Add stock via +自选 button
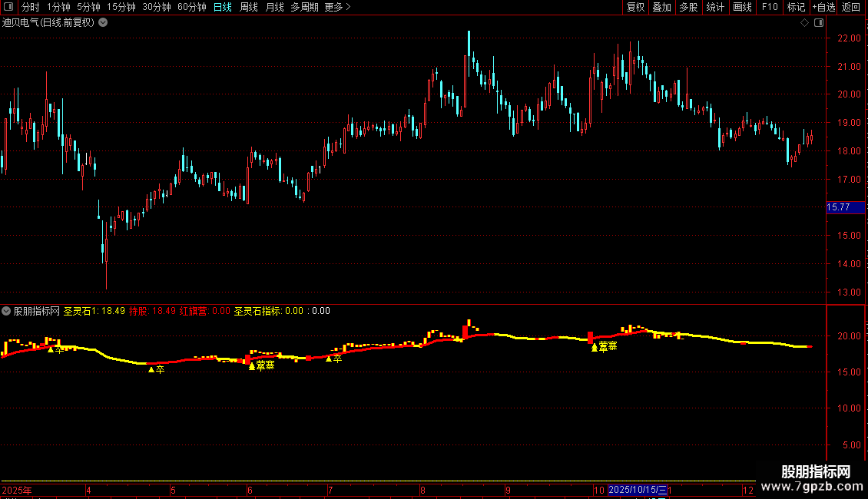Viewport: 868px width, 499px height. [823, 7]
